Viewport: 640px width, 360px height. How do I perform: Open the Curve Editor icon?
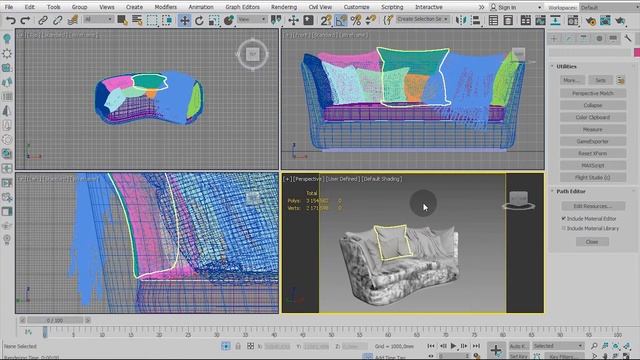[540, 20]
